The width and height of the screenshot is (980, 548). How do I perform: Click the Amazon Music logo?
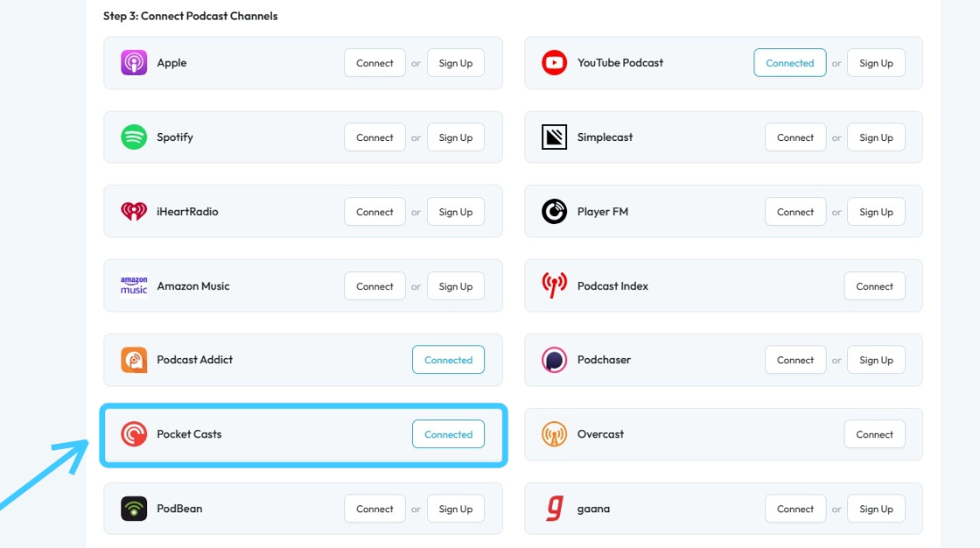pyautogui.click(x=134, y=286)
